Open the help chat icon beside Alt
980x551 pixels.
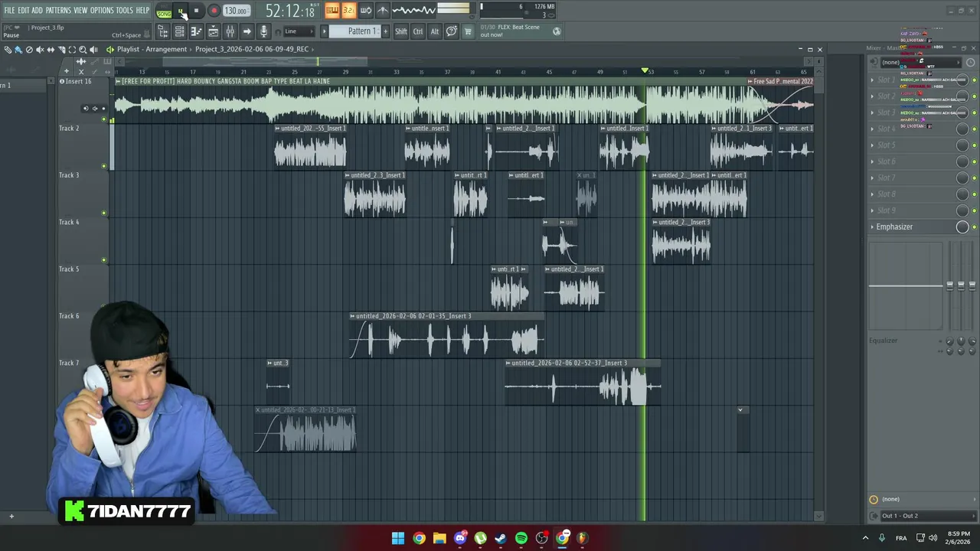[452, 31]
